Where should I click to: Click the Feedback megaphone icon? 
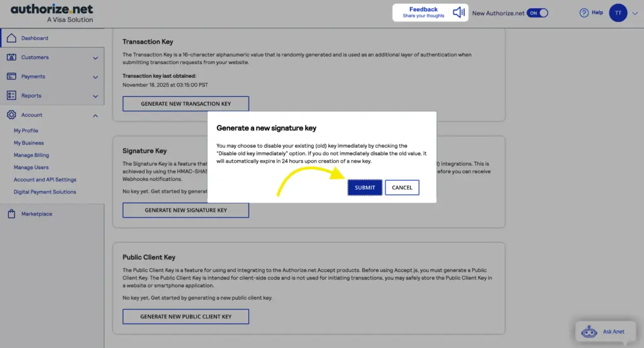tap(458, 13)
